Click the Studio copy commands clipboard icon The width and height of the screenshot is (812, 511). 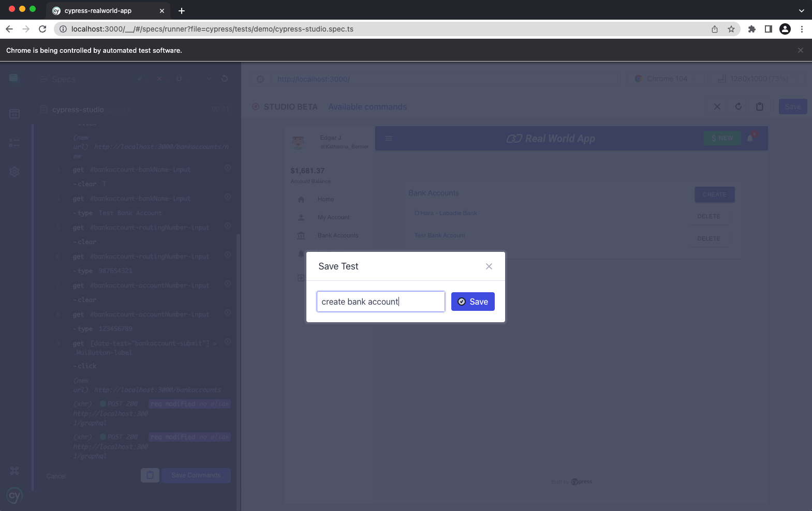click(760, 107)
